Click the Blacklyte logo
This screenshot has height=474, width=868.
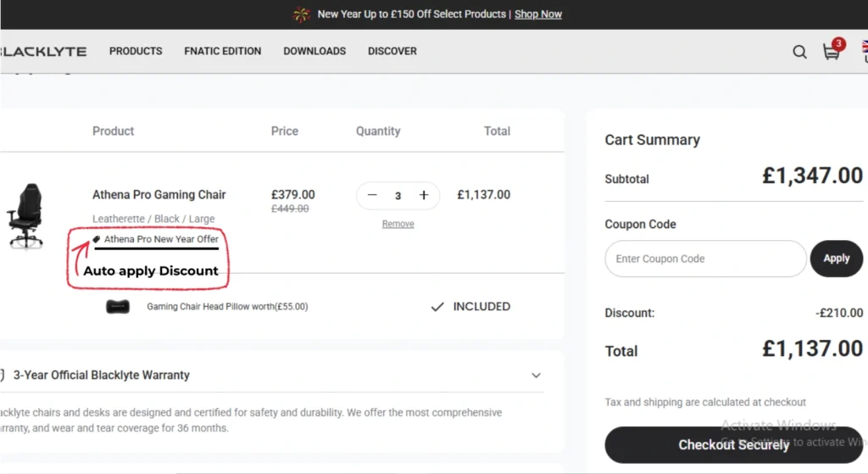tap(44, 52)
